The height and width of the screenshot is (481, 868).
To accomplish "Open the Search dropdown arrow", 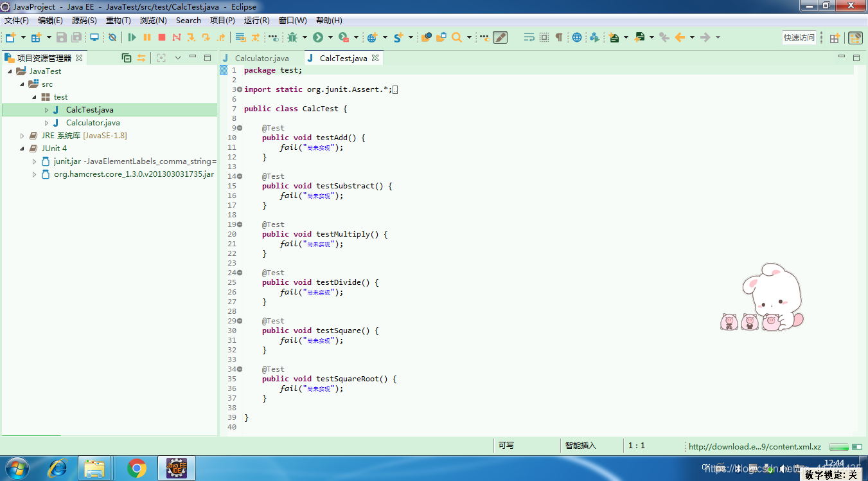I will click(469, 37).
